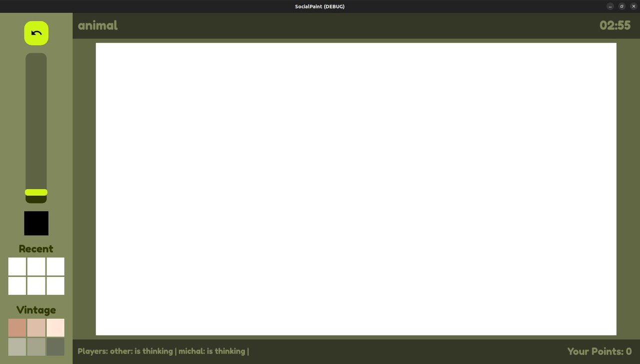The height and width of the screenshot is (364, 640).
Task: Maximize the SocialPaint window
Action: [x=622, y=6]
